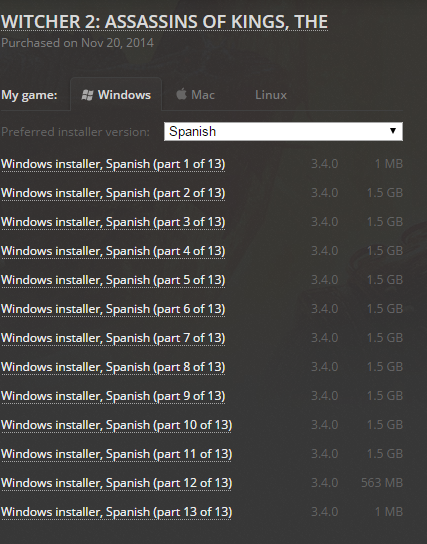Image resolution: width=427 pixels, height=544 pixels.
Task: Open the Spanish installer language dropdown
Action: (283, 131)
